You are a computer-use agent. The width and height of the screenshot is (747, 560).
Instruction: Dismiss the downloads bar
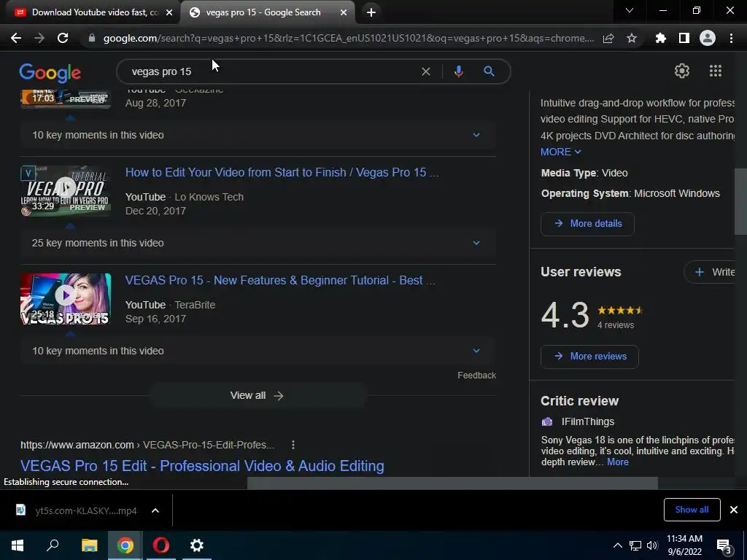pyautogui.click(x=734, y=510)
